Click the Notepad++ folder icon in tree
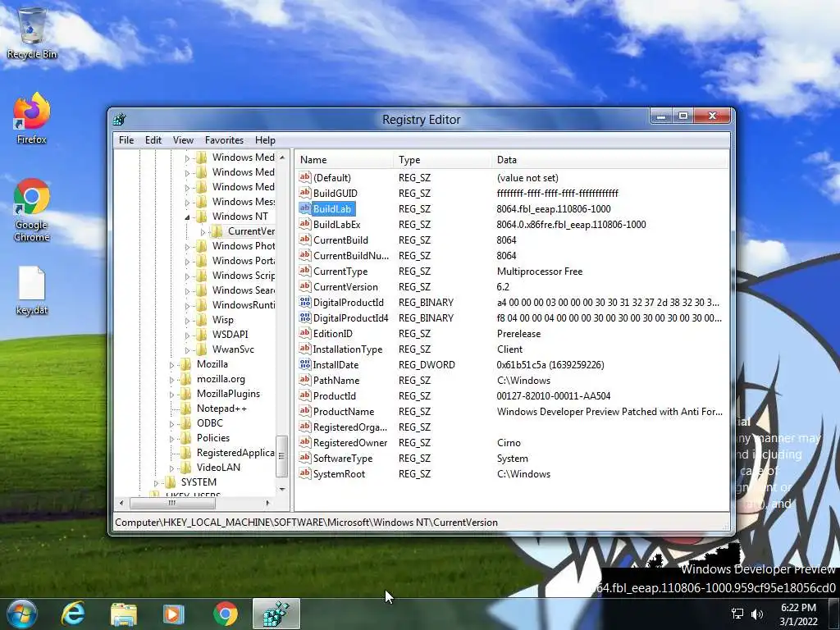Image resolution: width=840 pixels, height=630 pixels. (x=186, y=409)
